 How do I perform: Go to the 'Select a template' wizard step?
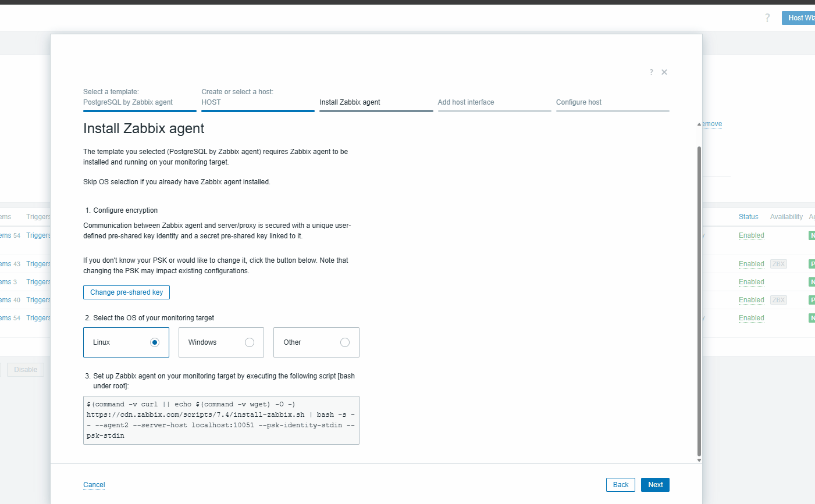tap(140, 100)
